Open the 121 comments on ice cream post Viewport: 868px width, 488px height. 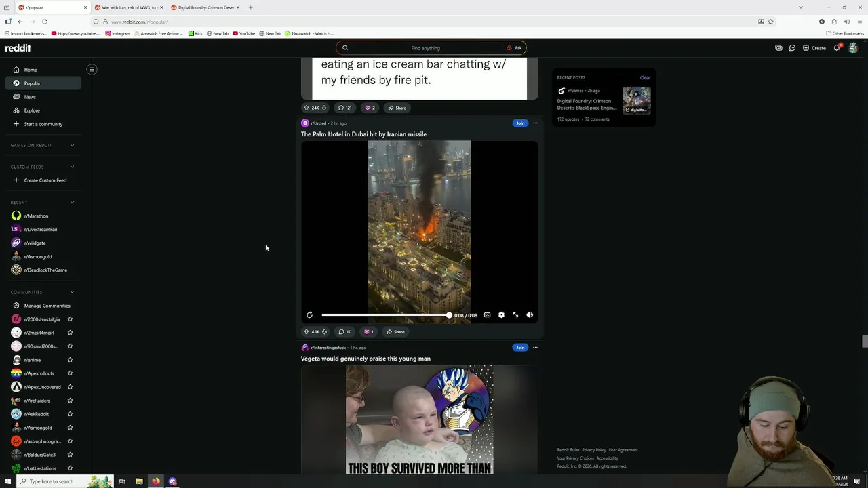point(345,108)
